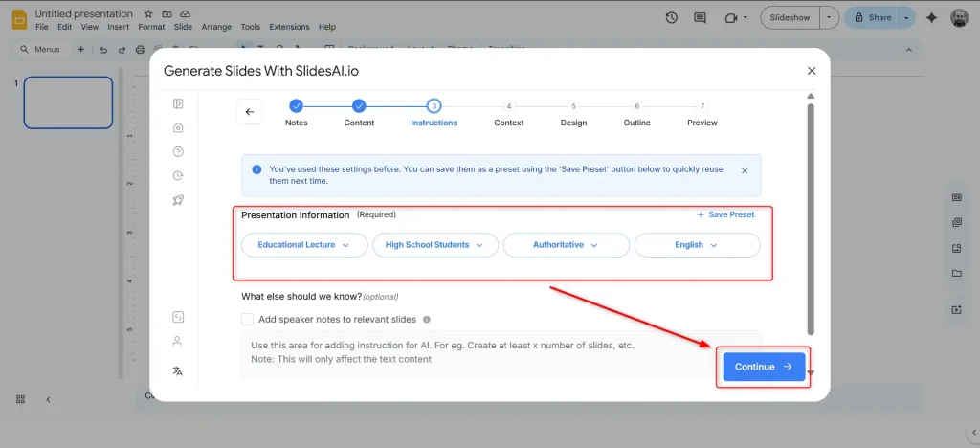Star the Untitled presentation
This screenshot has width=980, height=448.
(148, 13)
